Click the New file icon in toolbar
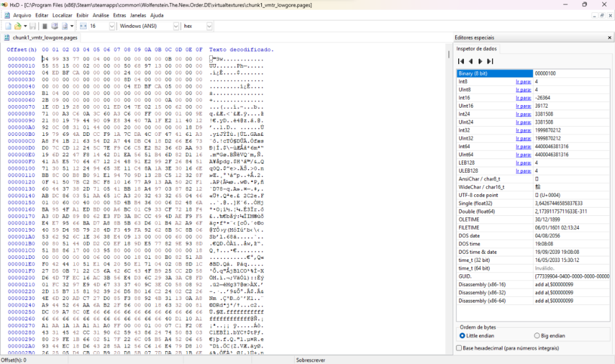 [x=9, y=26]
